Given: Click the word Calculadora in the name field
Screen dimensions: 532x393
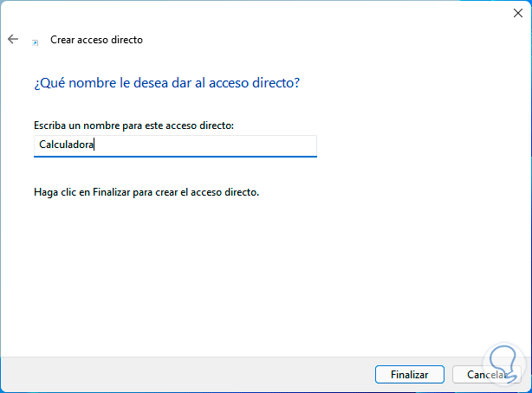Looking at the screenshot, I should 66,145.
